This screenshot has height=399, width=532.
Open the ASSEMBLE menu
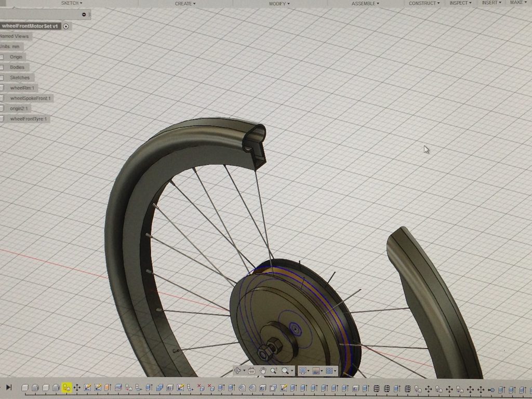[365, 4]
